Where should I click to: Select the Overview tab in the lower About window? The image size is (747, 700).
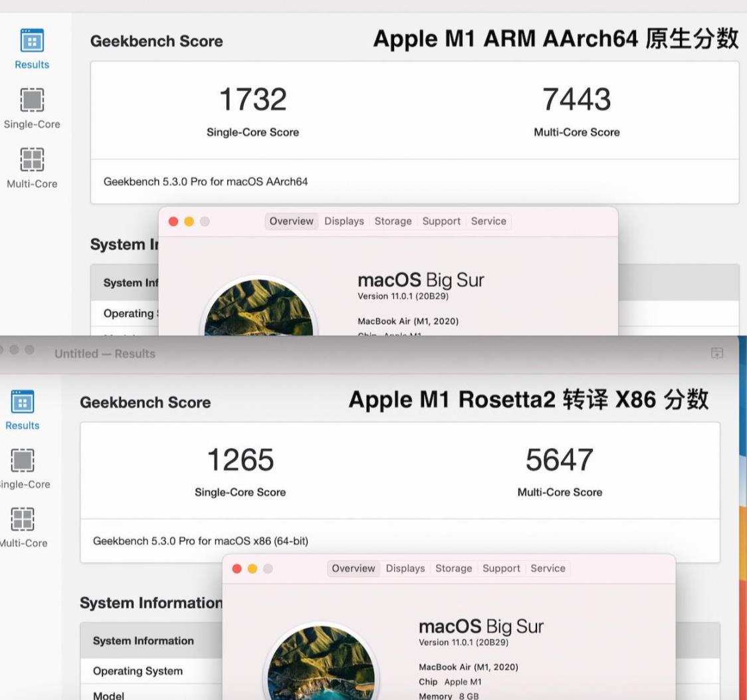click(353, 568)
